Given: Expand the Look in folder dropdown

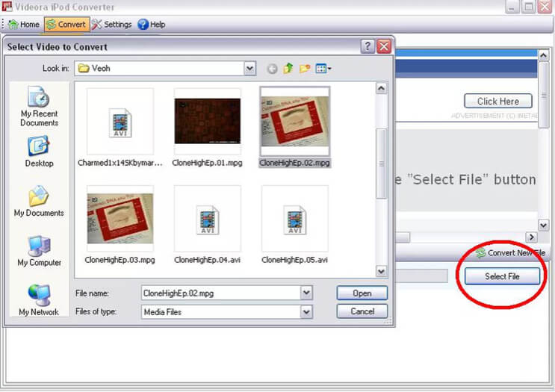Looking at the screenshot, I should point(249,68).
